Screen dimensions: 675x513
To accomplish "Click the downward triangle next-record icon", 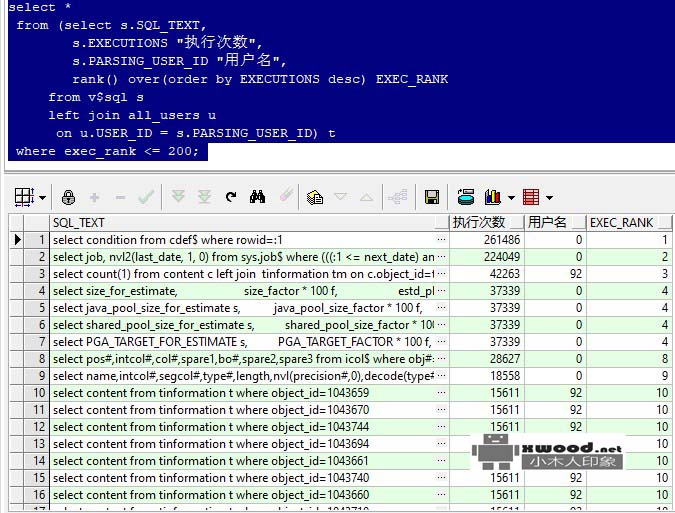I will [341, 197].
